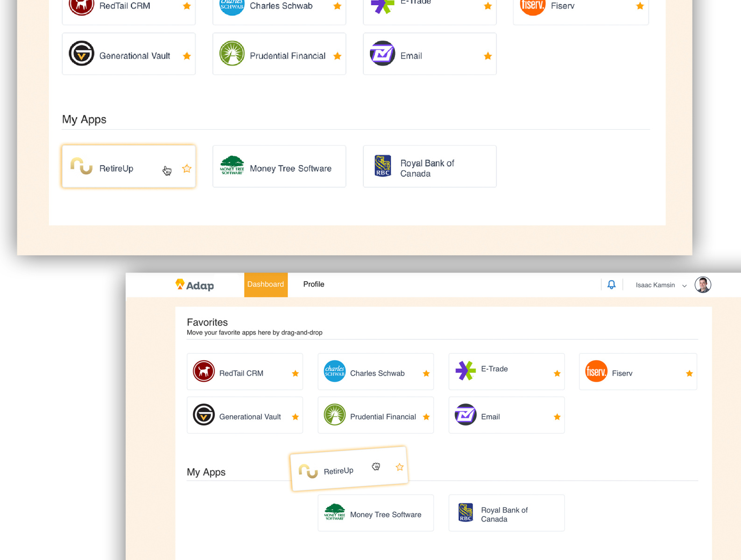741x560 pixels.
Task: Click RedTail CRM dog logo in bottom window
Action: pyautogui.click(x=204, y=371)
